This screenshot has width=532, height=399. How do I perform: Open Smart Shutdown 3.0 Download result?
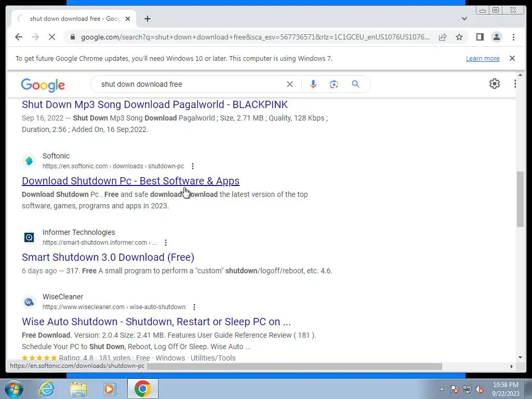click(x=108, y=257)
